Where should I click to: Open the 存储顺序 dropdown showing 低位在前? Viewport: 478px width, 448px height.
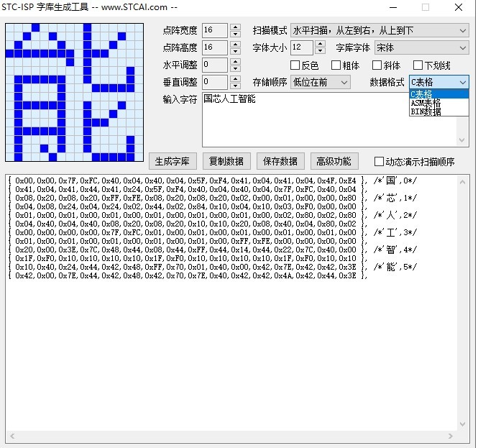[320, 83]
